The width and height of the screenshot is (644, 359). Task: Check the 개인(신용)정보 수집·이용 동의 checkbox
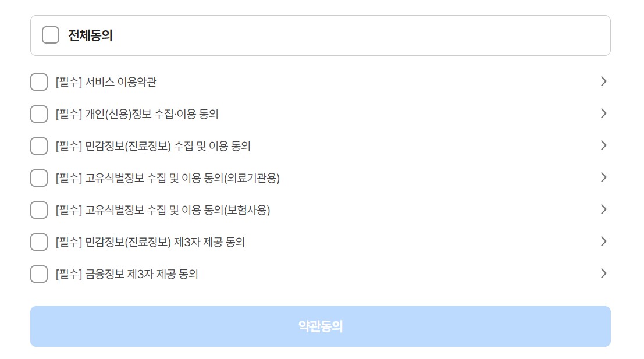tap(38, 114)
